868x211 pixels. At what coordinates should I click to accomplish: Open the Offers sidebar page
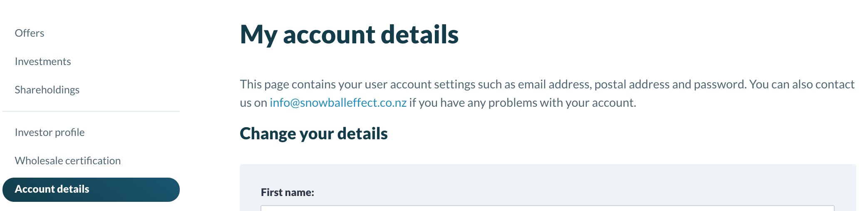[x=30, y=33]
